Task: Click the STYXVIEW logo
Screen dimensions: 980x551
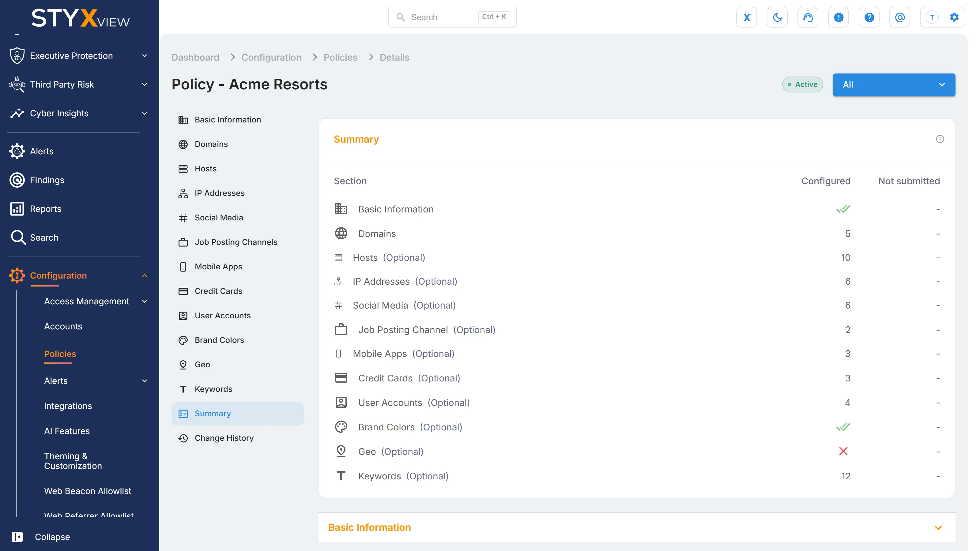Action: coord(80,17)
